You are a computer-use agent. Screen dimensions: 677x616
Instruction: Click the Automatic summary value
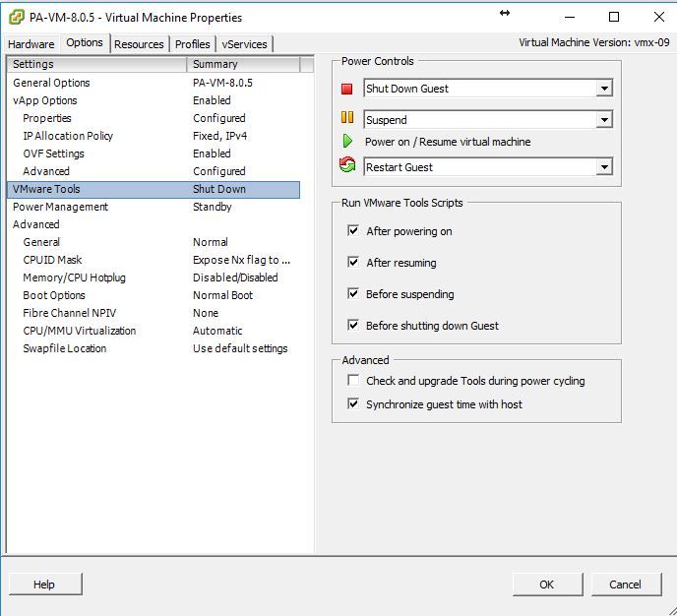click(217, 331)
